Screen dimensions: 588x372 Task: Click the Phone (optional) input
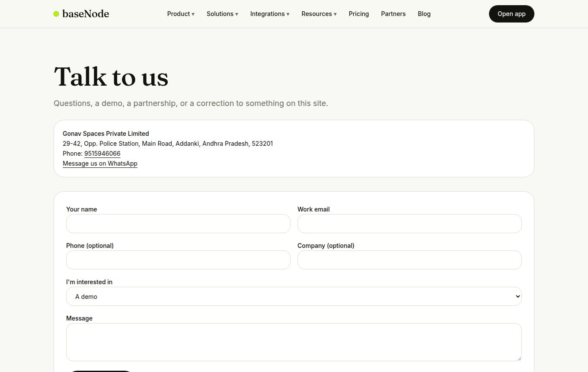coord(178,260)
